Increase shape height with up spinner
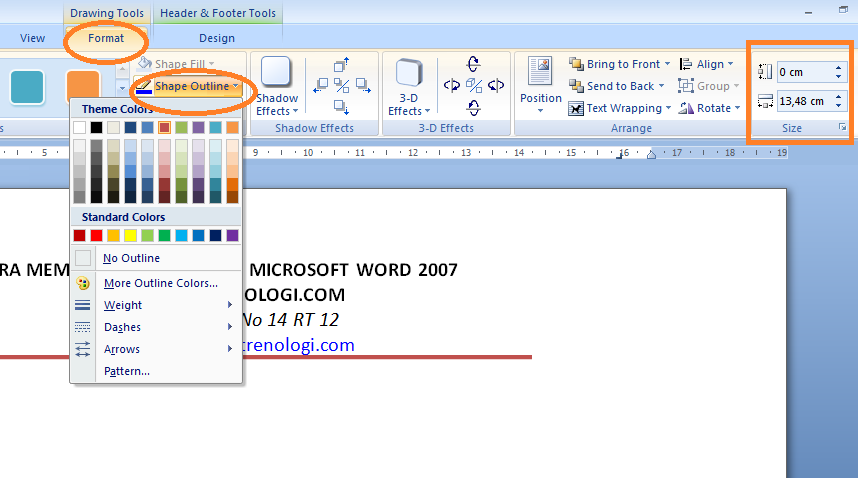This screenshot has width=858, height=478. [838, 68]
